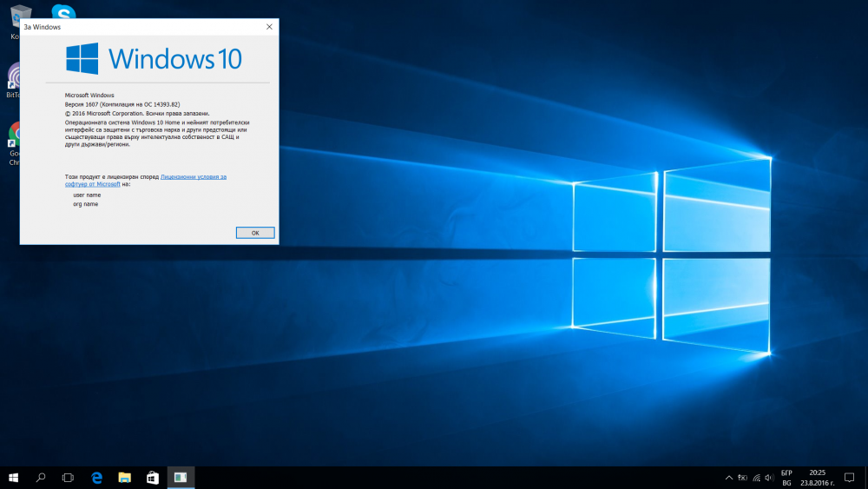Open Task View on the taskbar
Image resolution: width=868 pixels, height=489 pixels.
click(x=68, y=478)
